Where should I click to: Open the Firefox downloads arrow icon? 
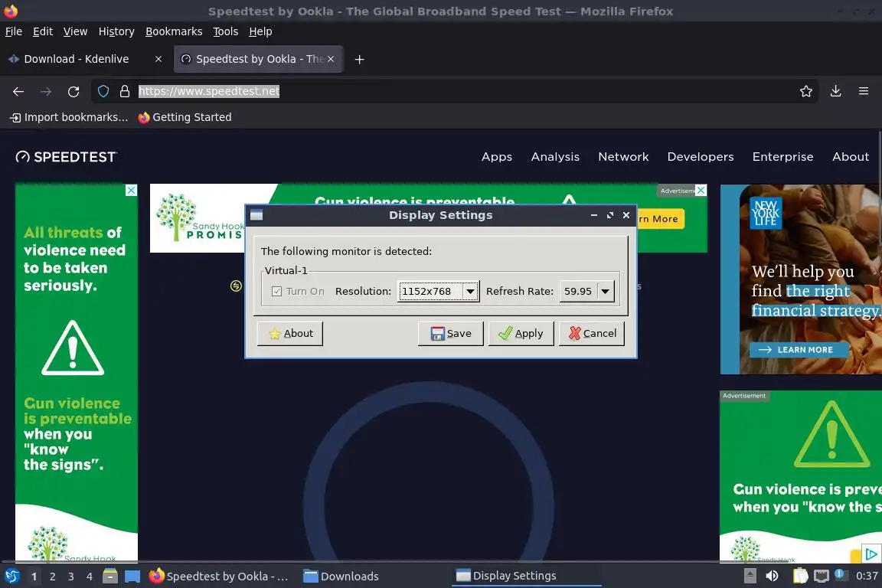[x=836, y=91]
